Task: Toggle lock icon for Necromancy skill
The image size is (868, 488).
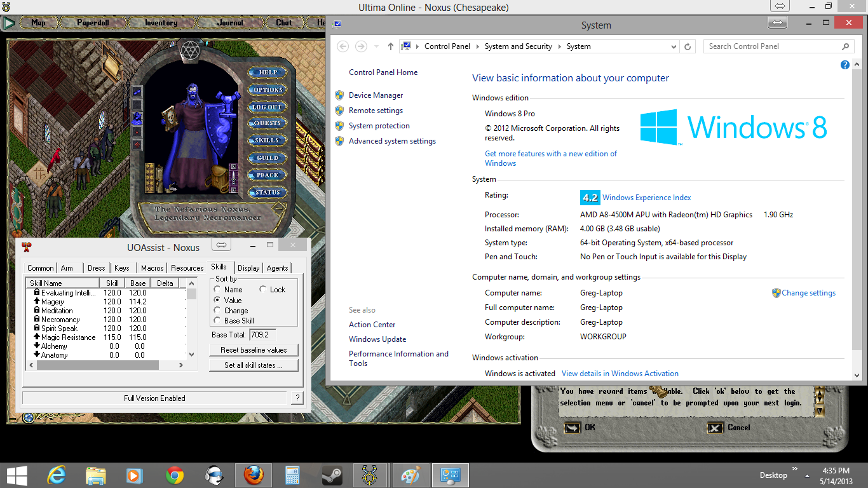Action: click(37, 319)
